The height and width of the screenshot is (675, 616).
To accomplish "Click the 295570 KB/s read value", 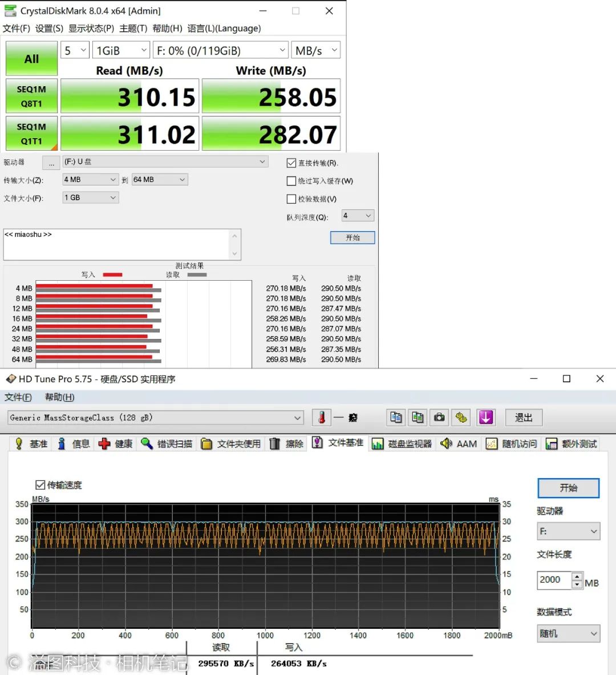I will [x=225, y=664].
